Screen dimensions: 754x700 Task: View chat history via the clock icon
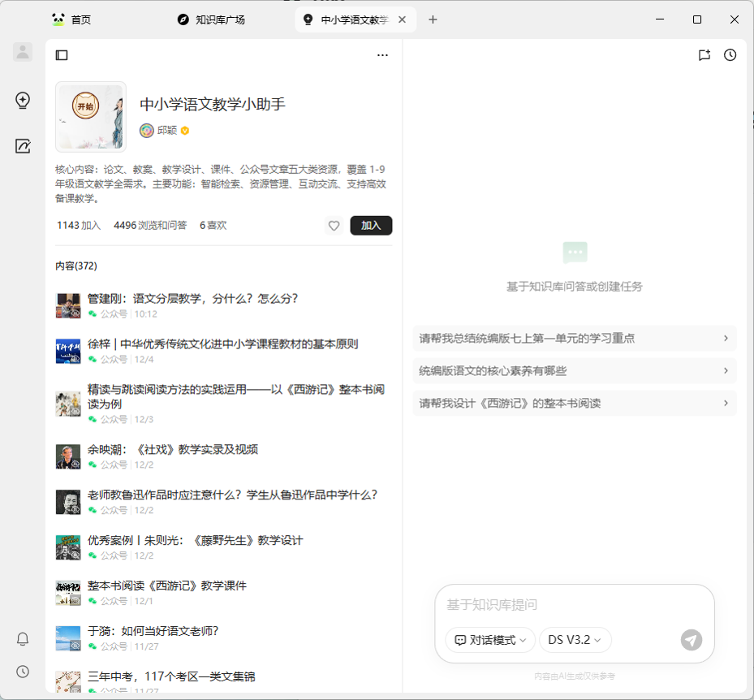tap(730, 55)
